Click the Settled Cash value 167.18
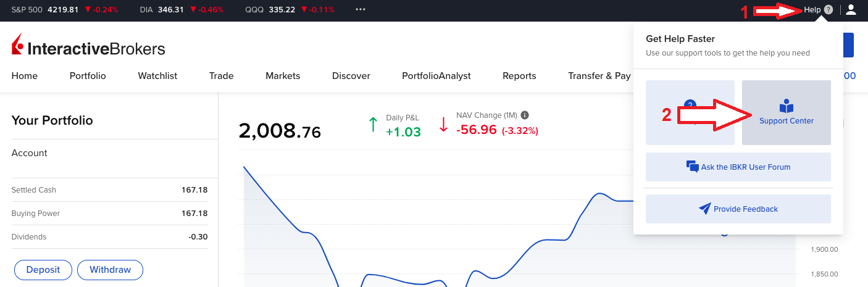 pyautogui.click(x=194, y=190)
